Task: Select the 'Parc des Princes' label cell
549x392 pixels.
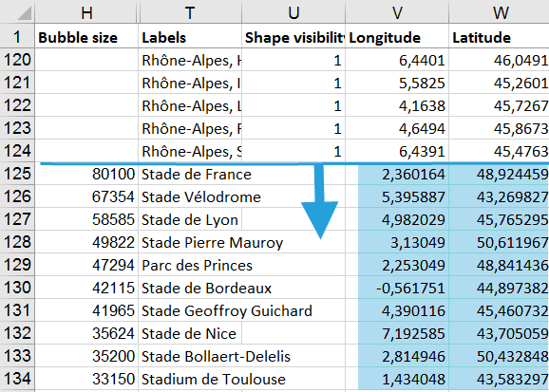Action: pos(190,265)
